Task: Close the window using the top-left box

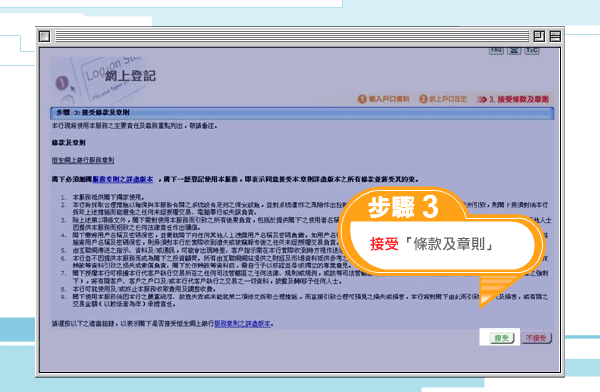Action: click(x=44, y=36)
